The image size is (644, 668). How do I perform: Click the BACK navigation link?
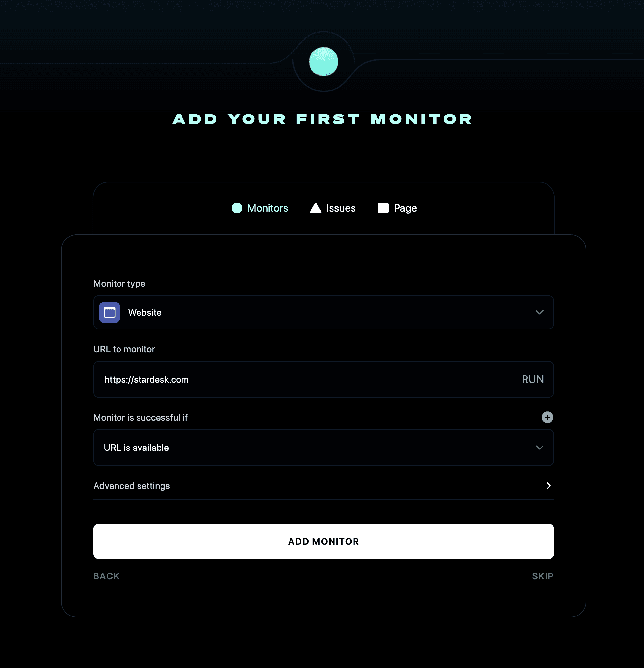(106, 576)
